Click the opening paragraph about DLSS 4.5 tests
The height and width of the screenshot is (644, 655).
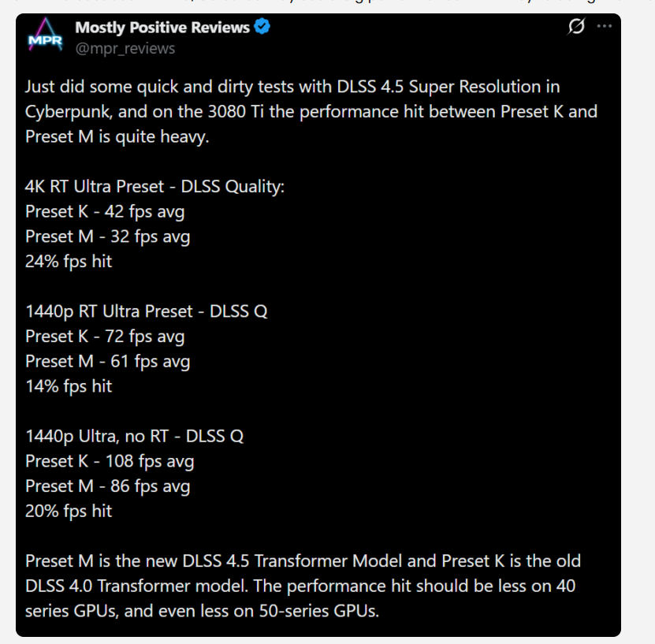pyautogui.click(x=311, y=111)
